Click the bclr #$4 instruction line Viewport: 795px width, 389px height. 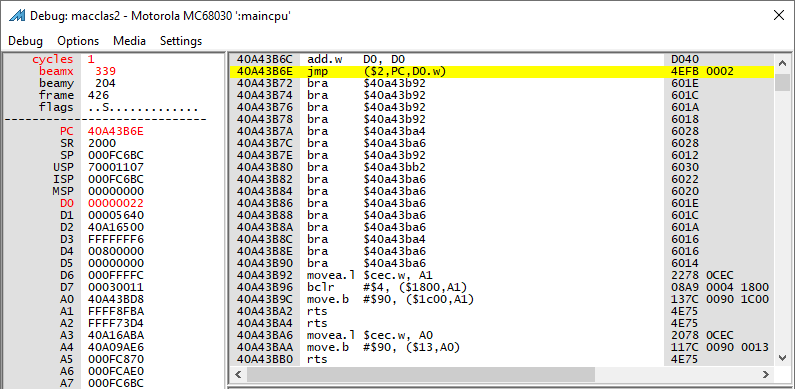click(x=502, y=287)
